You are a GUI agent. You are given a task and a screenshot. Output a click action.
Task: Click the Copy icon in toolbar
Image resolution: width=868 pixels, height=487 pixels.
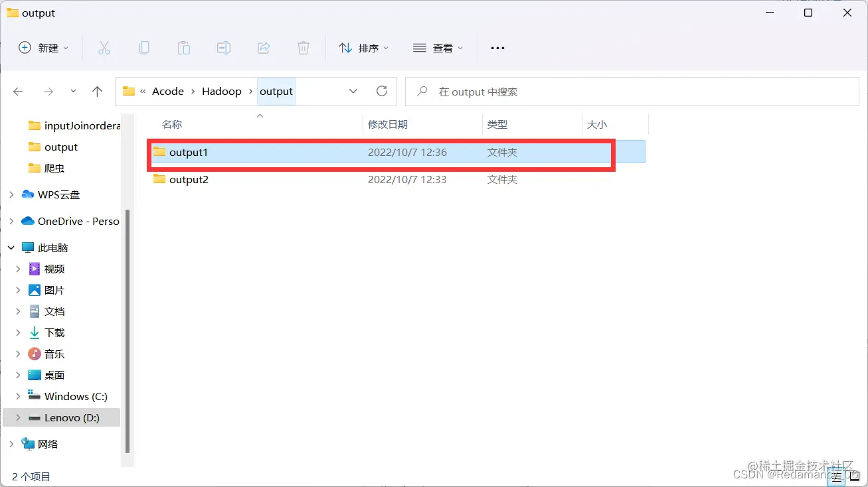144,48
